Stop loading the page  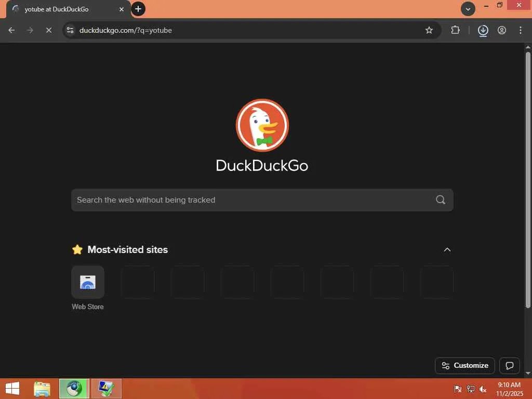click(49, 30)
